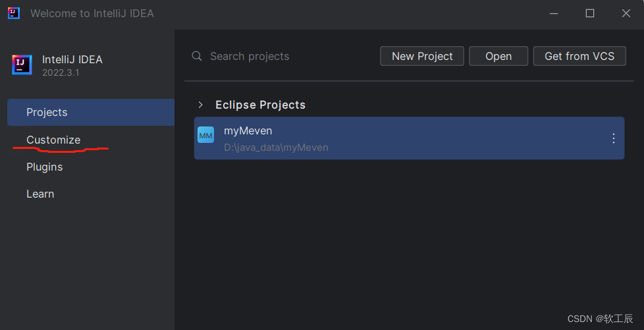Screen dimensions: 644x330
Task: Select the Eclipse Projects heading
Action: coord(260,105)
